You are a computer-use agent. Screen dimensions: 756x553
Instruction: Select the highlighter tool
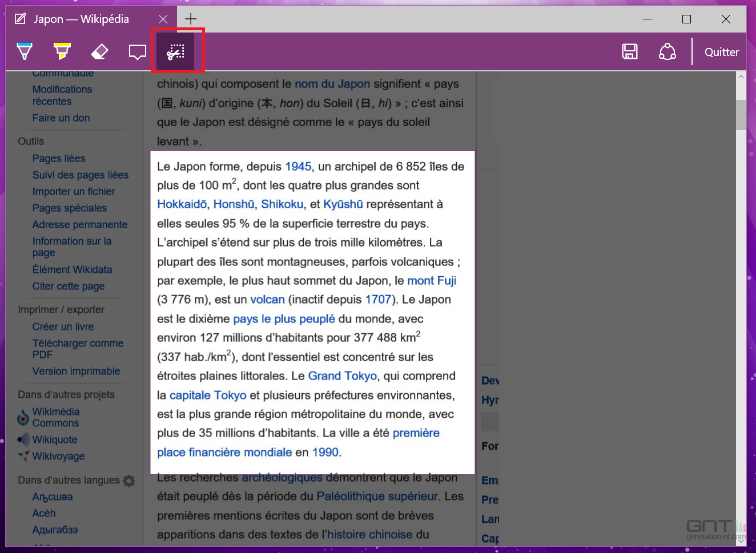tap(62, 51)
